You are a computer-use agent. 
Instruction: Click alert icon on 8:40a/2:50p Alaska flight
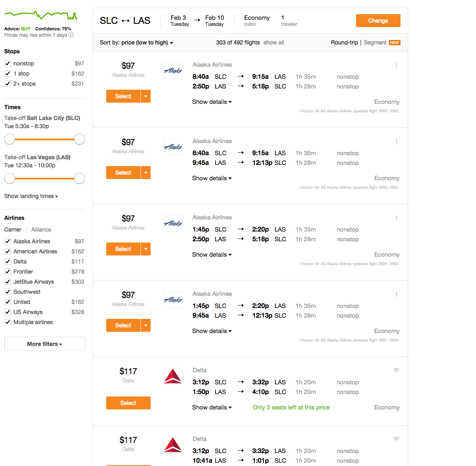[x=396, y=65]
